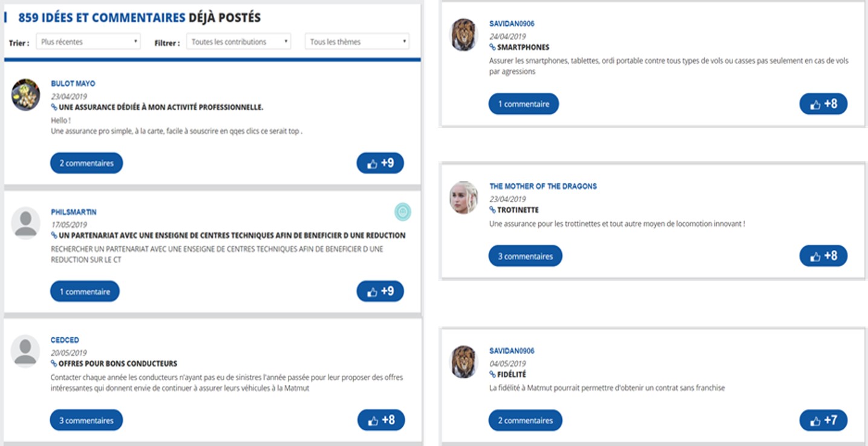Expand the 'Toutes les contributions' filter
868x446 pixels.
pyautogui.click(x=238, y=42)
